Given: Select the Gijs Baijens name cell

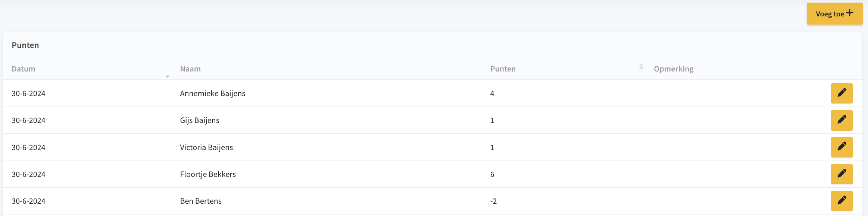Looking at the screenshot, I should click(x=200, y=120).
